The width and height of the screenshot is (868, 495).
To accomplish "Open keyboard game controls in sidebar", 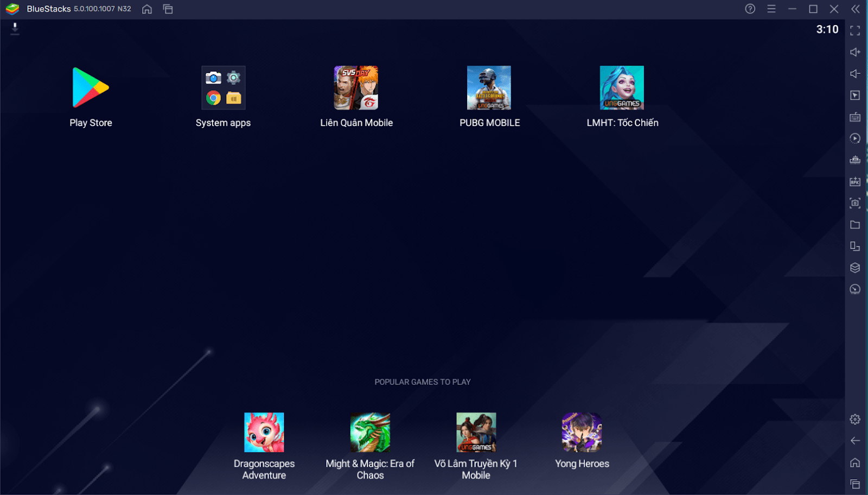I will tap(855, 117).
